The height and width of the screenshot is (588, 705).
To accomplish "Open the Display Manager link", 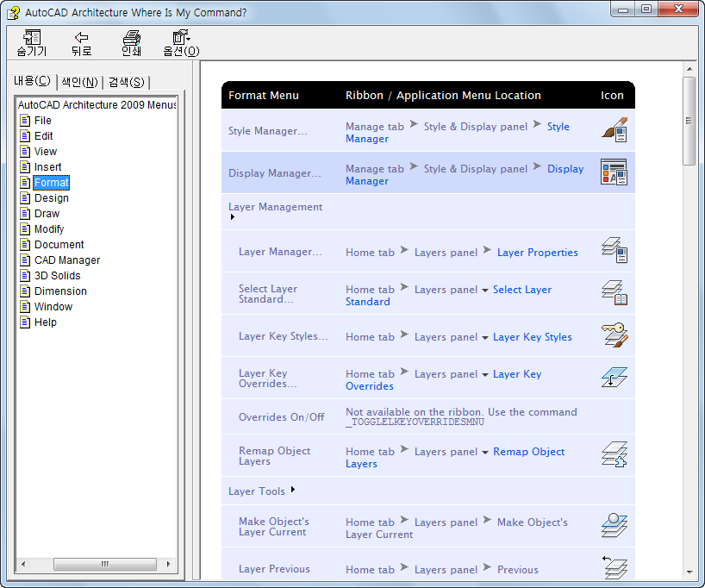I will (565, 169).
